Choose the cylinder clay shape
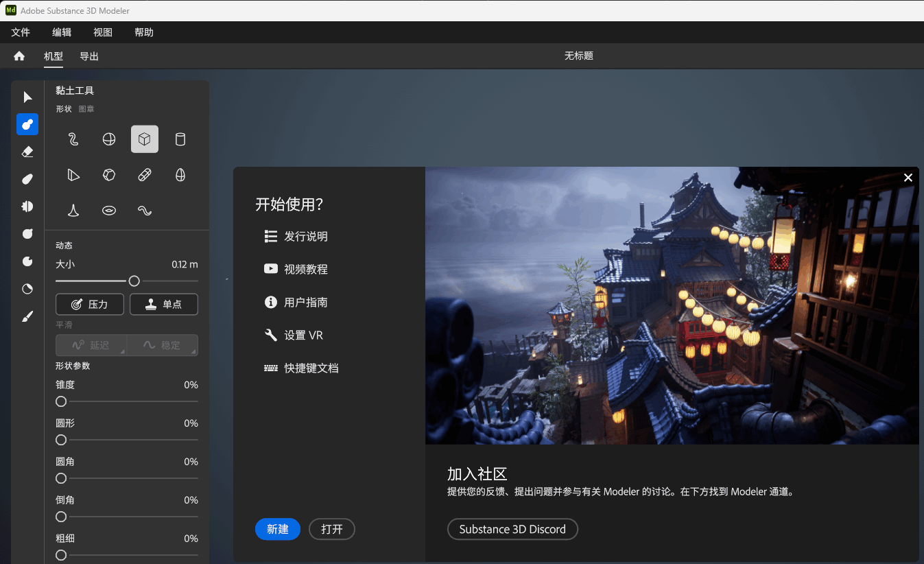This screenshot has width=924, height=564. tap(180, 139)
